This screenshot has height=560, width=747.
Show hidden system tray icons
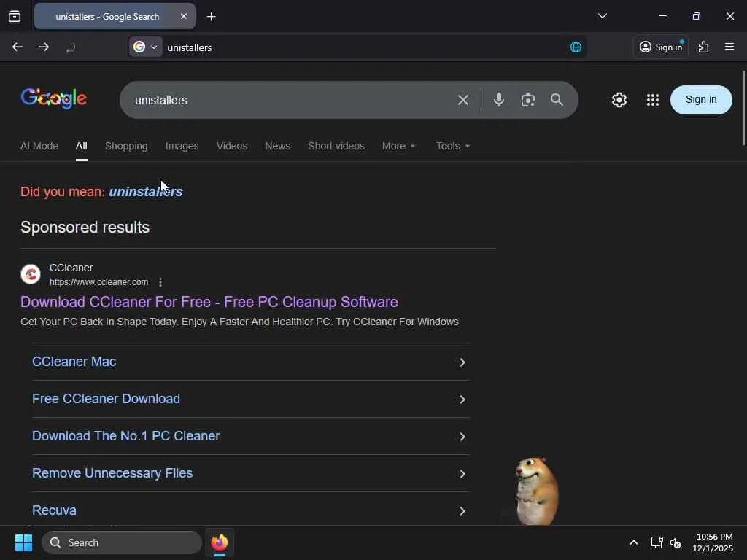coord(634,542)
